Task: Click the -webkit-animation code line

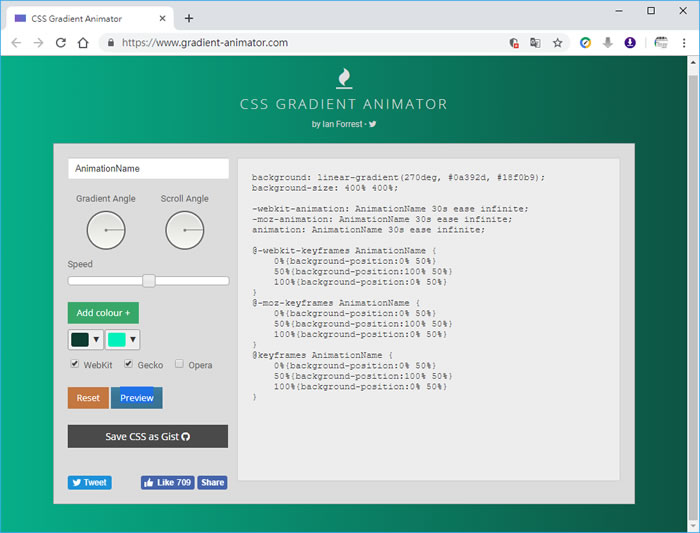Action: point(390,209)
